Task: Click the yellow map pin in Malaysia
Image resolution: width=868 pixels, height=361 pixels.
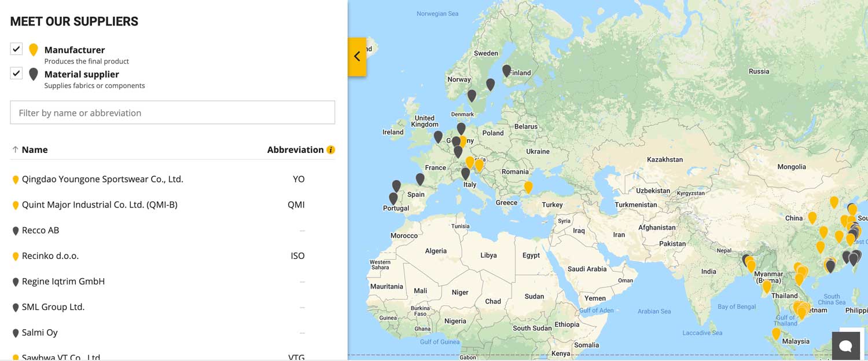Action: [776, 334]
